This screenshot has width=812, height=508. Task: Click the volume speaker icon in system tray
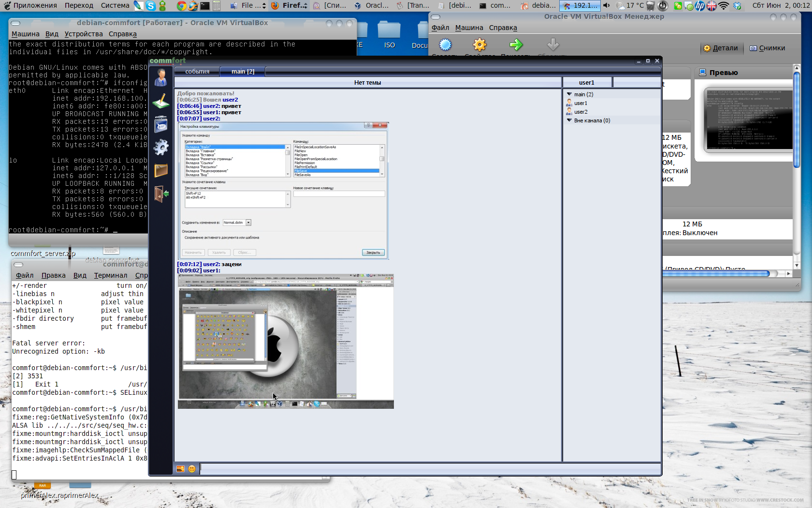point(607,6)
